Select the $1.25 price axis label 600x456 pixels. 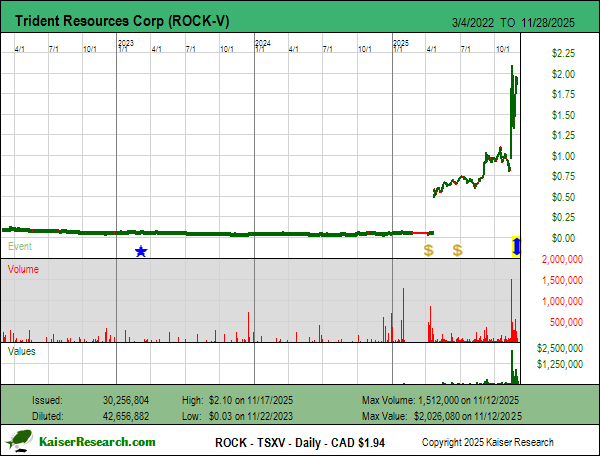coord(563,135)
